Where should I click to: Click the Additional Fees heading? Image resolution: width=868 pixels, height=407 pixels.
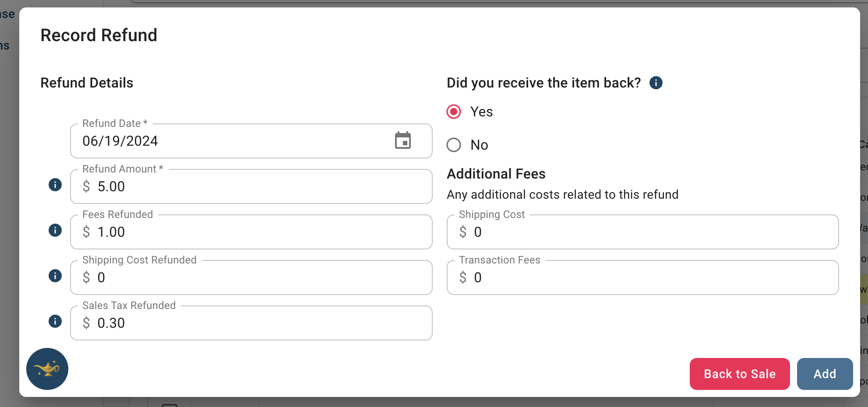496,174
